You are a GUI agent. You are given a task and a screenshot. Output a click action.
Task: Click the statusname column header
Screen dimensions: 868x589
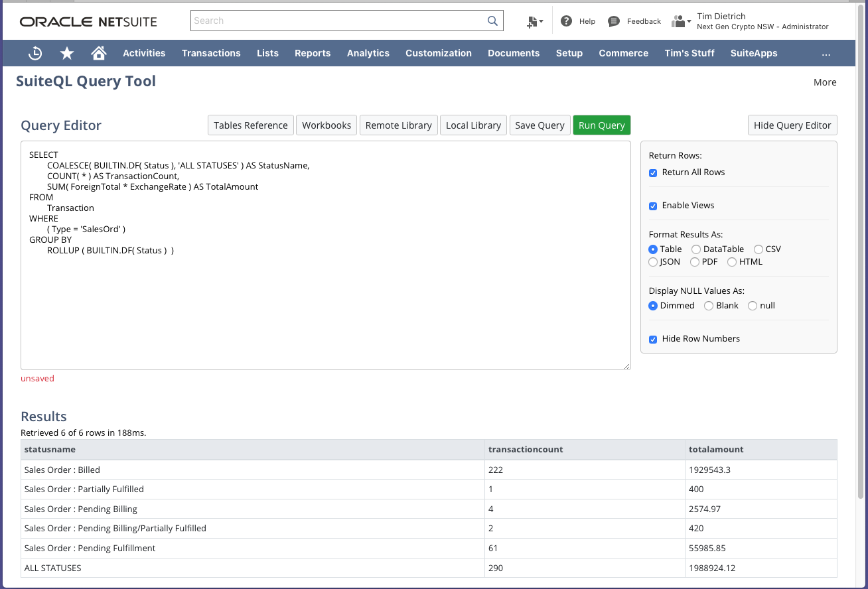[x=253, y=449]
